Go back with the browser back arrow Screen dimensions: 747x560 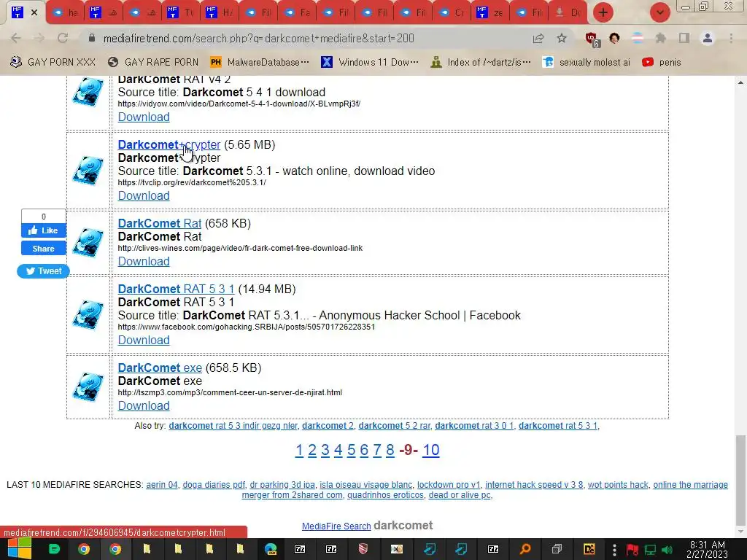16,38
